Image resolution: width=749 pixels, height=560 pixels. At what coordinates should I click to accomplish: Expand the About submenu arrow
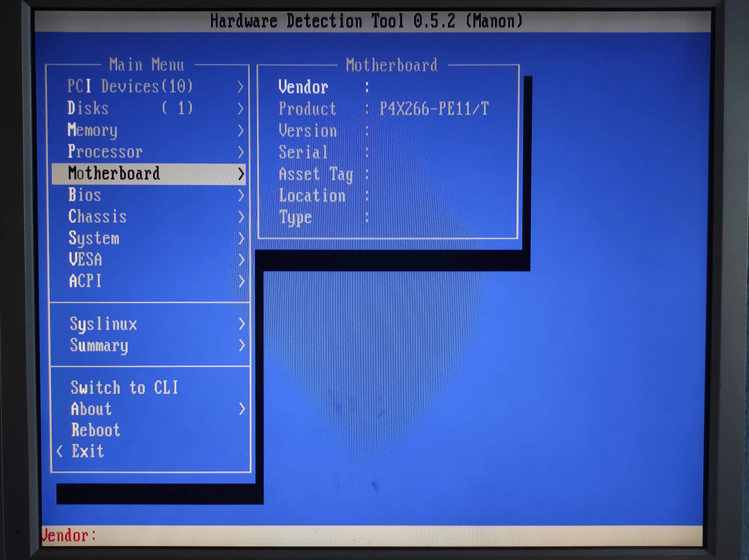242,409
